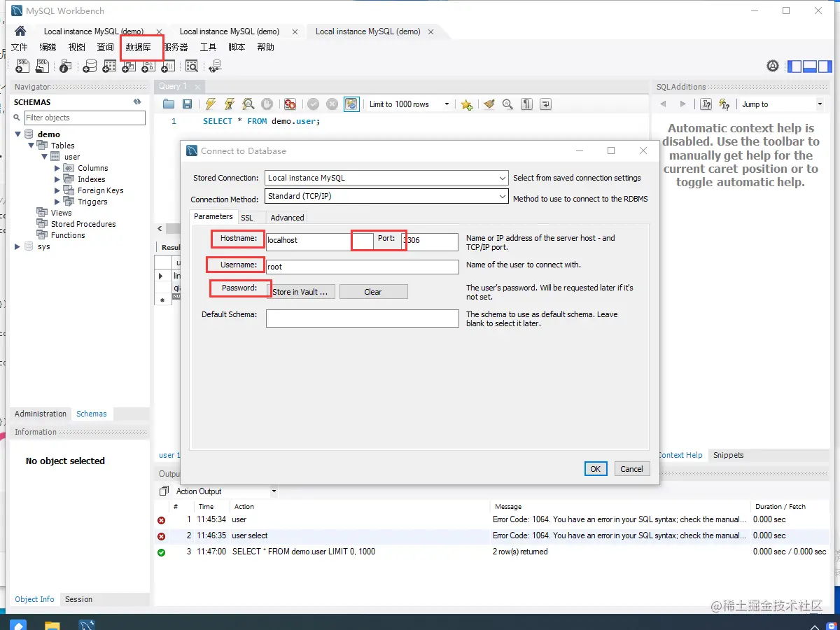Search table data toolbar icon
The image size is (840, 630).
[192, 66]
